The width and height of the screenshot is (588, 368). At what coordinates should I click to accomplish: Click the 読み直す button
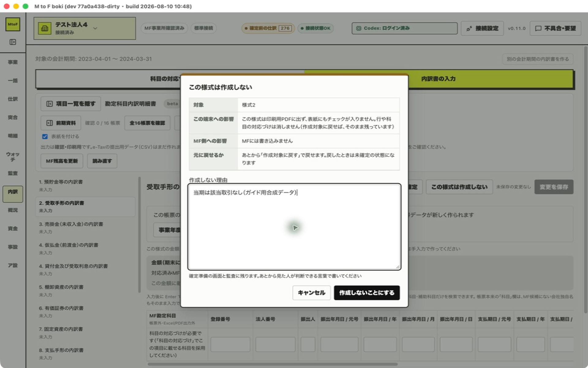click(102, 161)
